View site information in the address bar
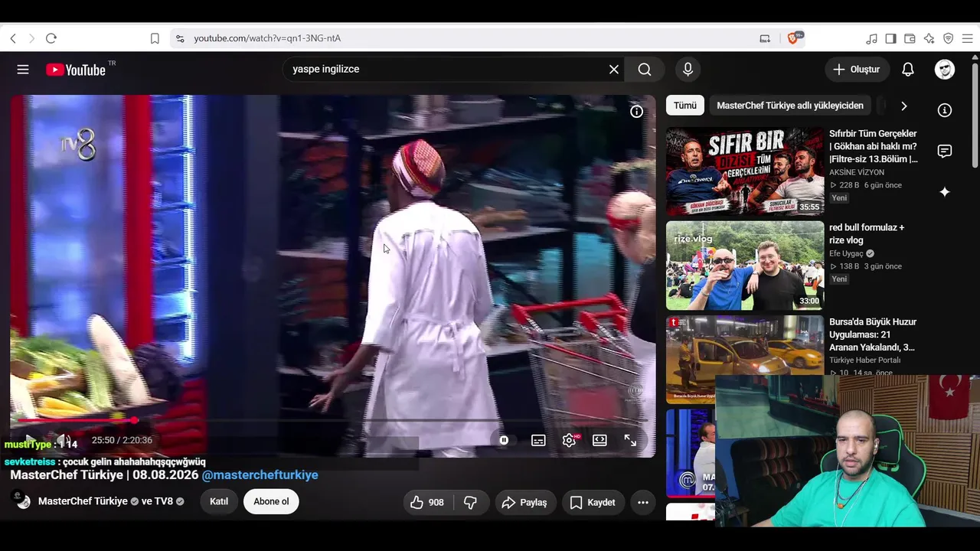The height and width of the screenshot is (551, 980). (x=180, y=38)
